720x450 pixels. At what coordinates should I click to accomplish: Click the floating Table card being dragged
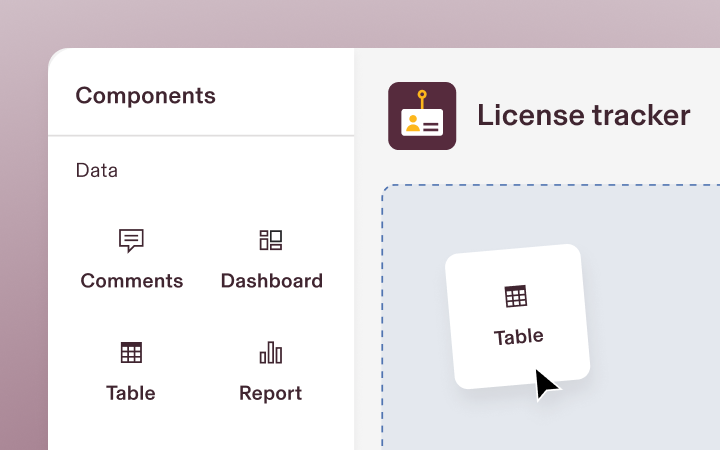(x=518, y=316)
